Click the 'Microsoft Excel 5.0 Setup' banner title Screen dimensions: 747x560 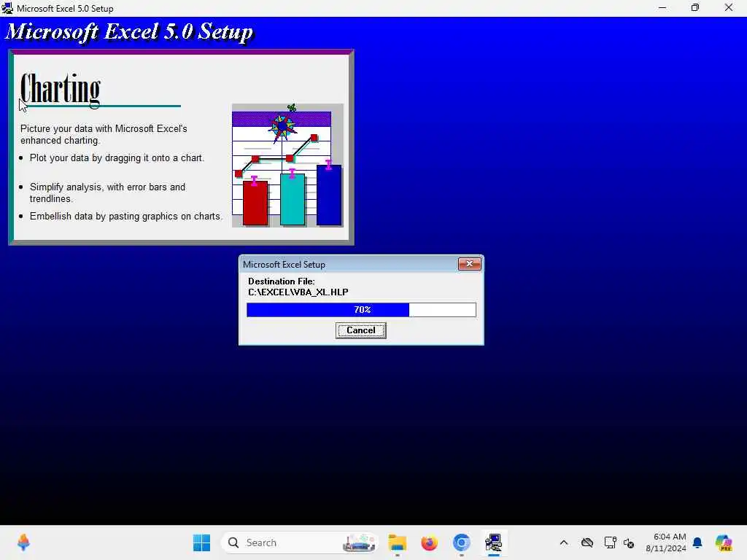coord(129,31)
